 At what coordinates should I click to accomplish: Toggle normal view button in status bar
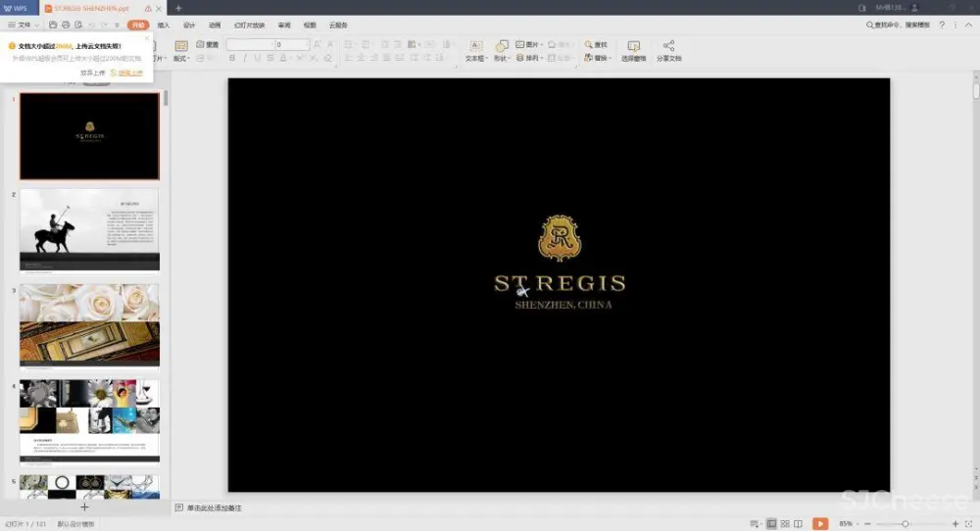pos(771,524)
